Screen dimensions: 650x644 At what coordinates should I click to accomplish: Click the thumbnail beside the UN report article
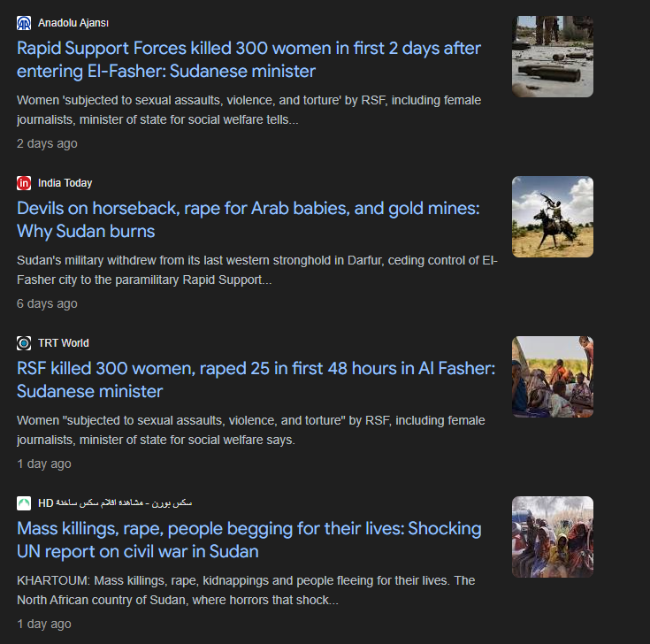click(x=552, y=537)
